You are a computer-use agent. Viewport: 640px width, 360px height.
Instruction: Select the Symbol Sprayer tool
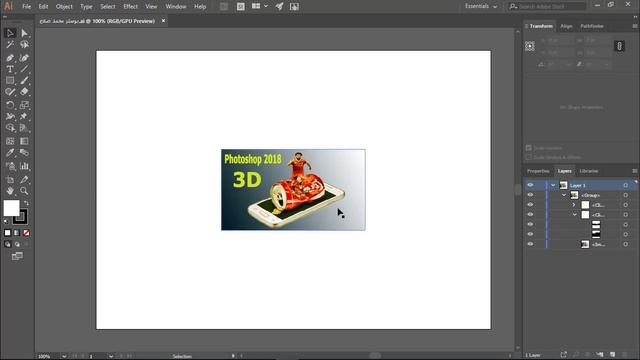pyautogui.click(x=10, y=166)
